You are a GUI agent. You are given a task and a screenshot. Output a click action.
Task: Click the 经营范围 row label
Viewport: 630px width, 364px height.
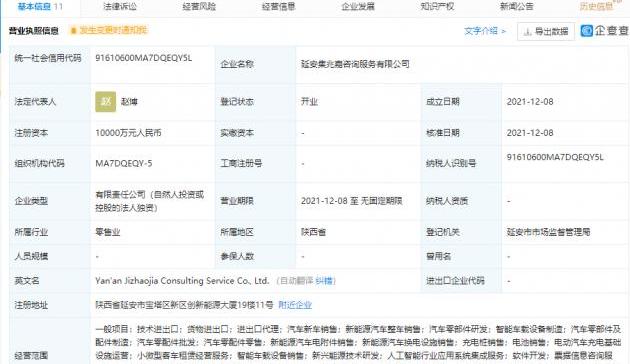pos(31,356)
